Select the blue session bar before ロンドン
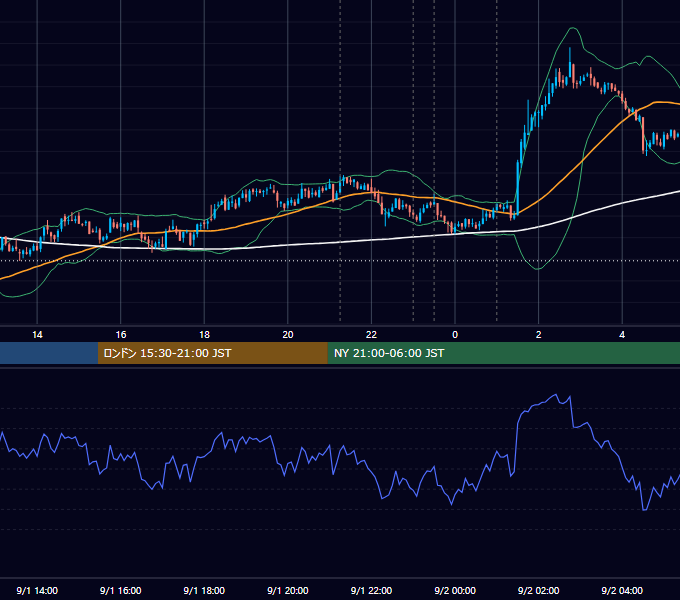680x600 pixels. point(49,353)
